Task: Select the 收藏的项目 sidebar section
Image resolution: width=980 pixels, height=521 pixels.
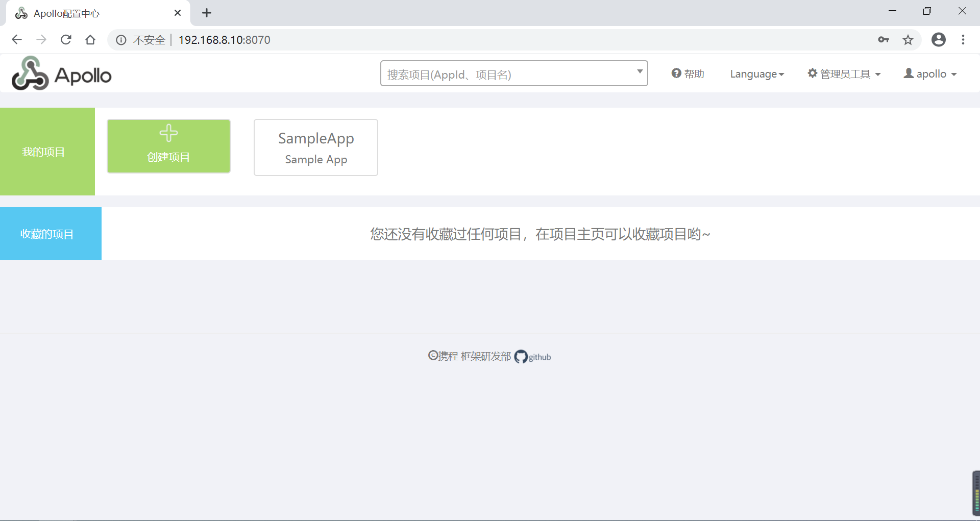Action: pyautogui.click(x=47, y=234)
